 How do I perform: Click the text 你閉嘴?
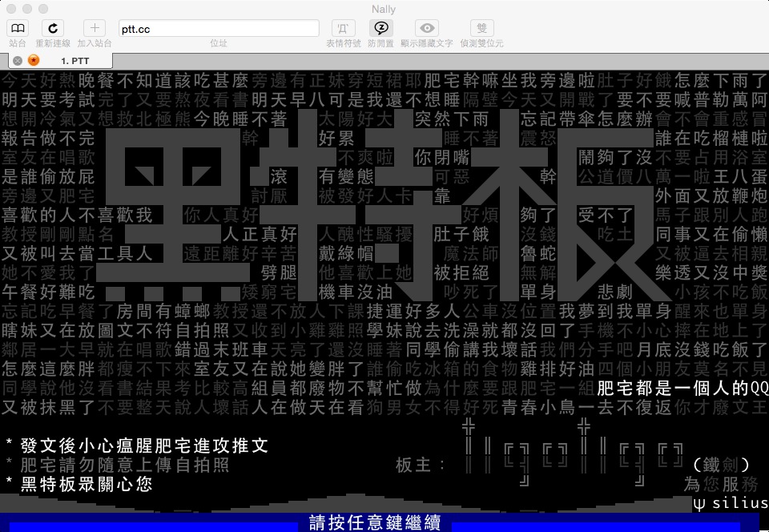[442, 158]
